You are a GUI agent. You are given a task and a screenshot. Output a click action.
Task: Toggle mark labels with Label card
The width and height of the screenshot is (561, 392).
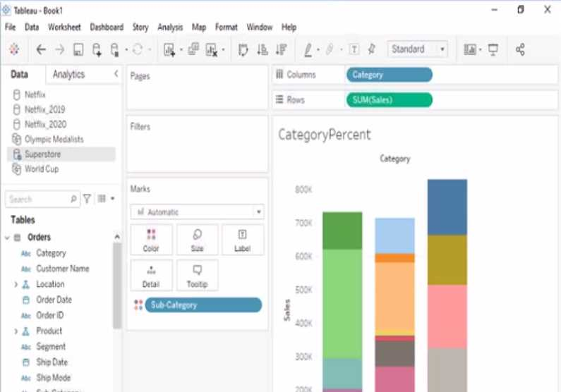(242, 240)
